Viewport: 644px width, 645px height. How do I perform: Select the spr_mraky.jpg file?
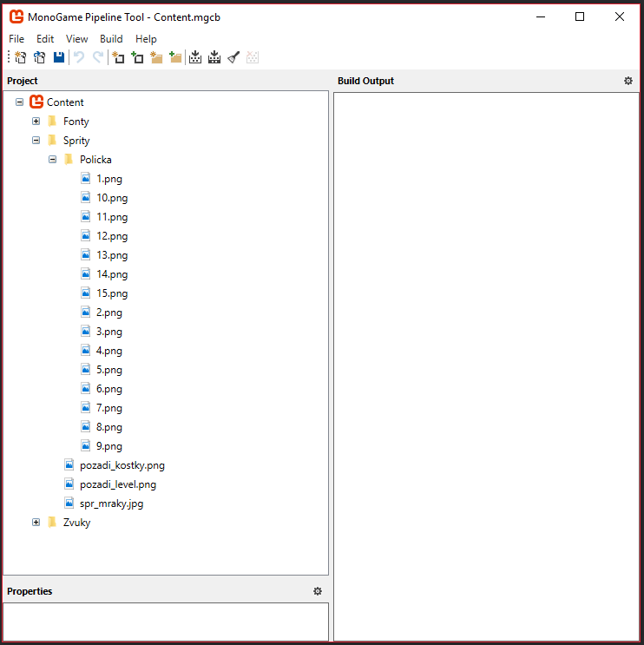(111, 503)
